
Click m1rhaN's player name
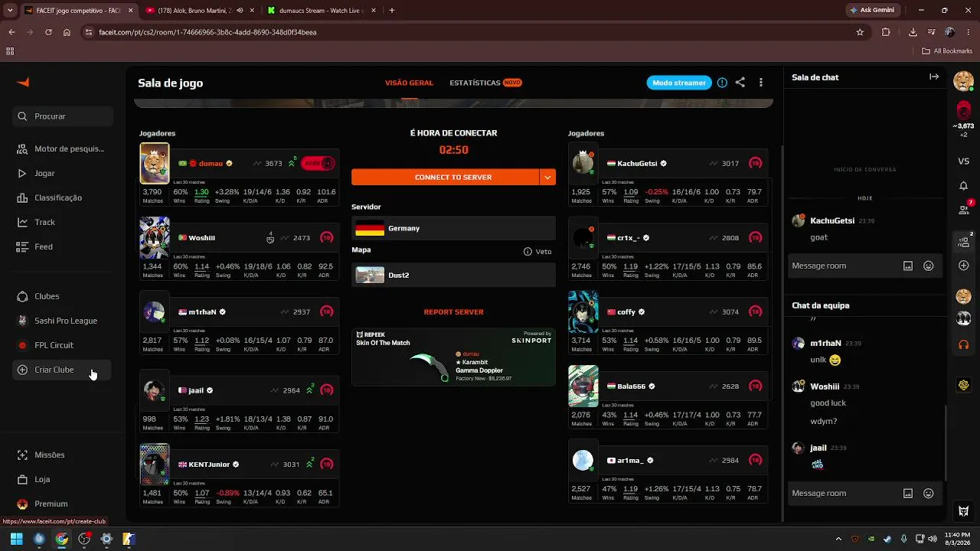coord(203,312)
